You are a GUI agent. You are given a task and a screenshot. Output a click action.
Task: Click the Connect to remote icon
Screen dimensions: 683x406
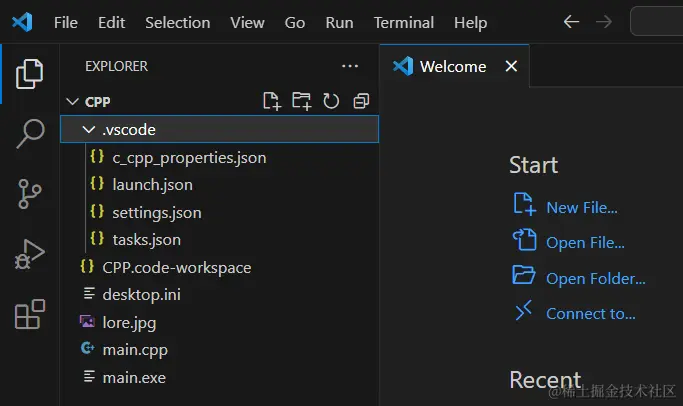pyautogui.click(x=524, y=310)
